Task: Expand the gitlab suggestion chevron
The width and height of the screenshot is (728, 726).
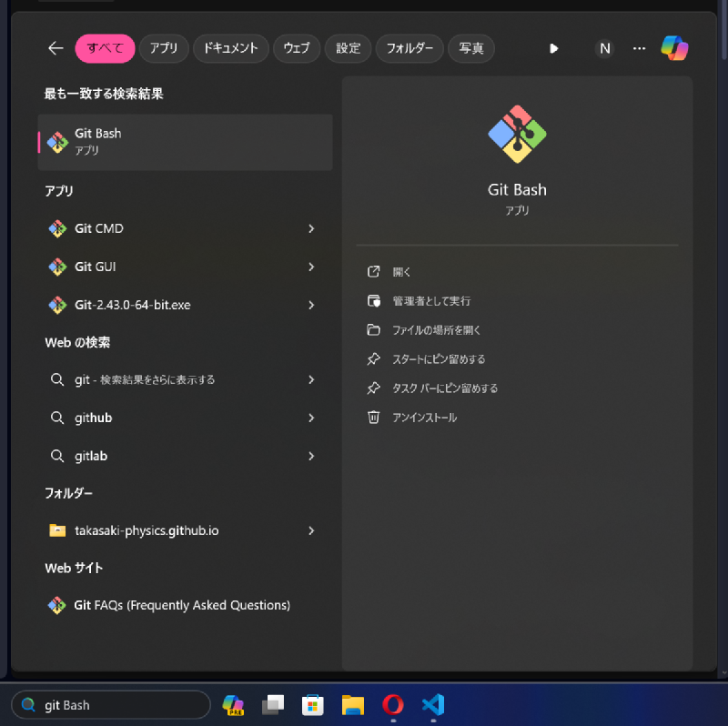Action: click(311, 456)
